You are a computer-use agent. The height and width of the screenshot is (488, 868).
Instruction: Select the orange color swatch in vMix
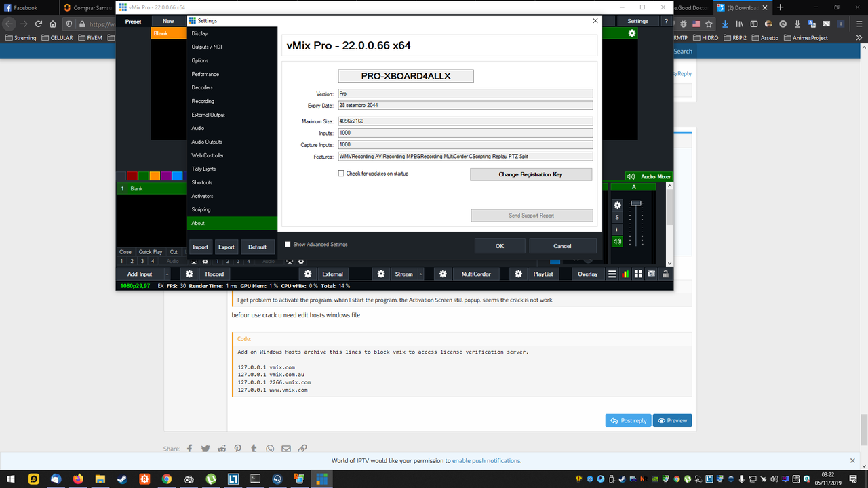point(155,176)
